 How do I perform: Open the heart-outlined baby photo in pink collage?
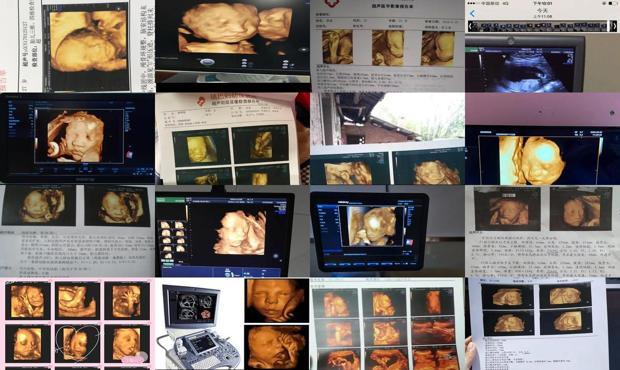(x=78, y=344)
